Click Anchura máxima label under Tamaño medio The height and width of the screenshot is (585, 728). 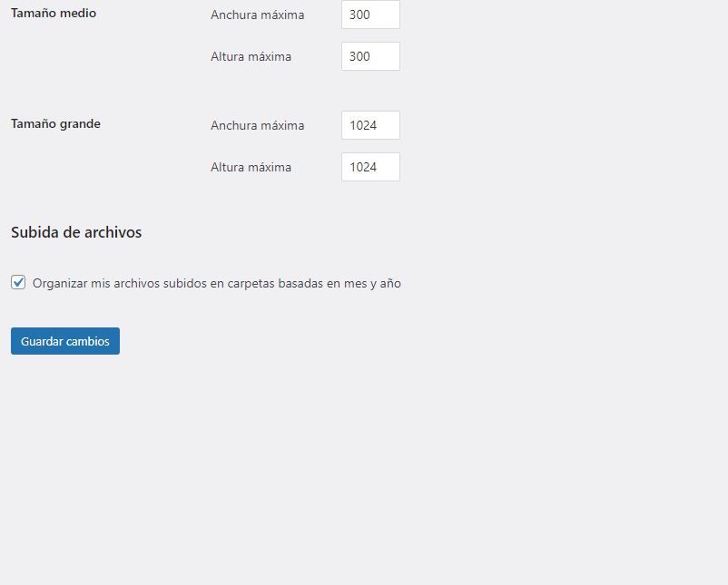pyautogui.click(x=257, y=15)
